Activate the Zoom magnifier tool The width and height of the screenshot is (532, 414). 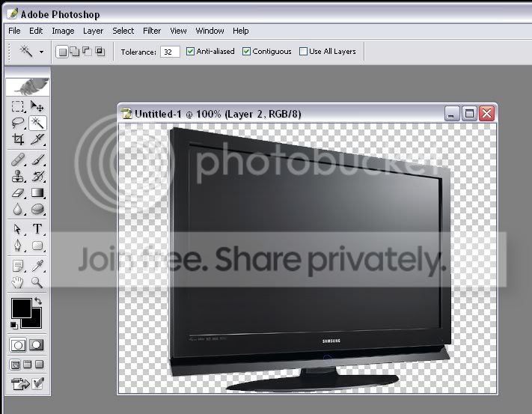point(37,282)
